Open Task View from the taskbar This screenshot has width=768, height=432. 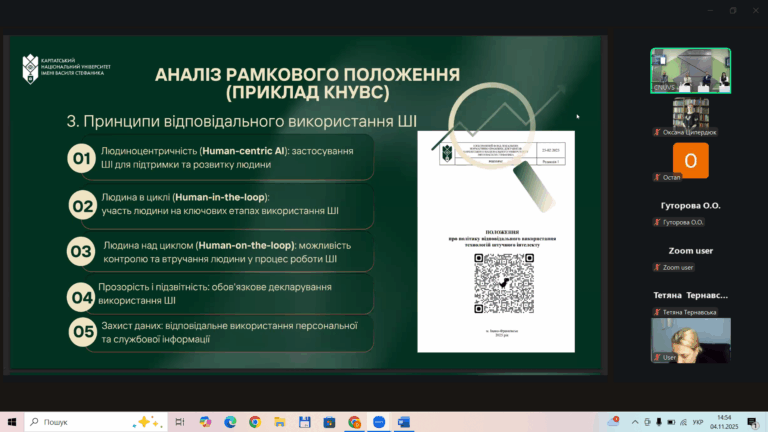[x=180, y=422]
